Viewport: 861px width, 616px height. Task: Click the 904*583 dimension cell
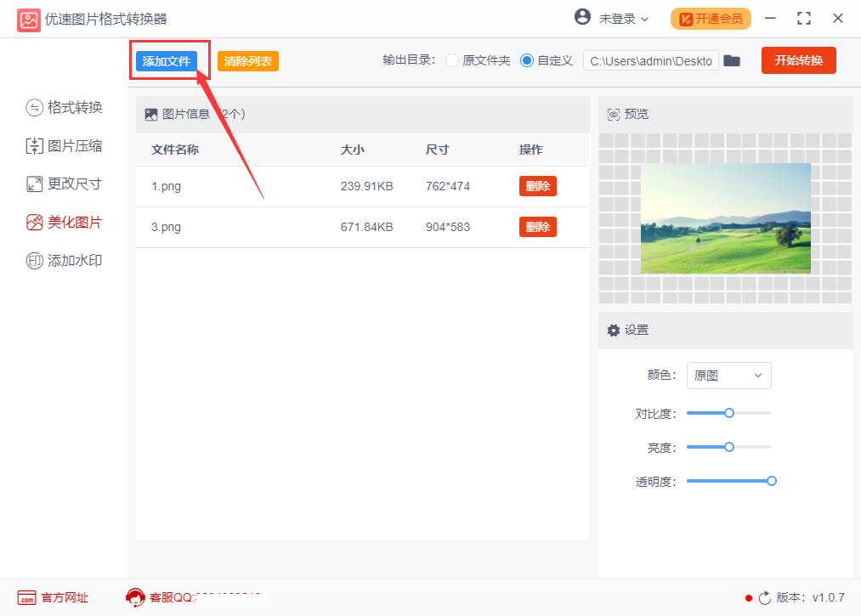[x=448, y=228]
